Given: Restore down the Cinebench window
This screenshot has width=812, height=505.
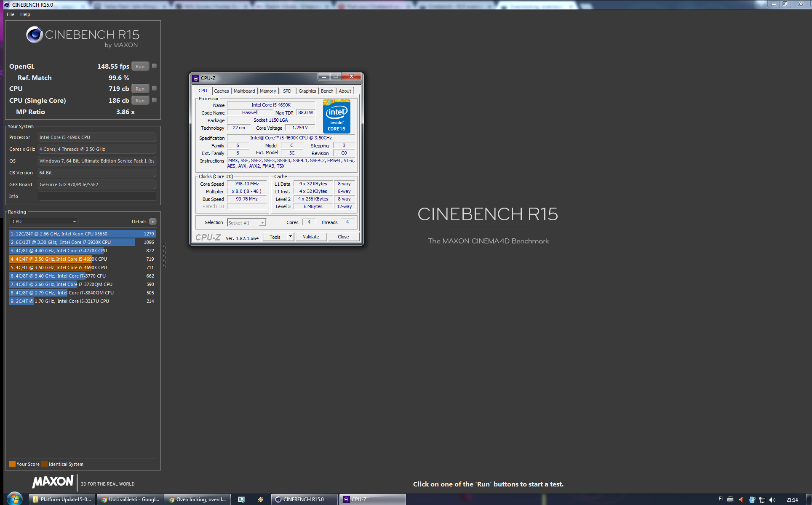Looking at the screenshot, I should pos(784,4).
